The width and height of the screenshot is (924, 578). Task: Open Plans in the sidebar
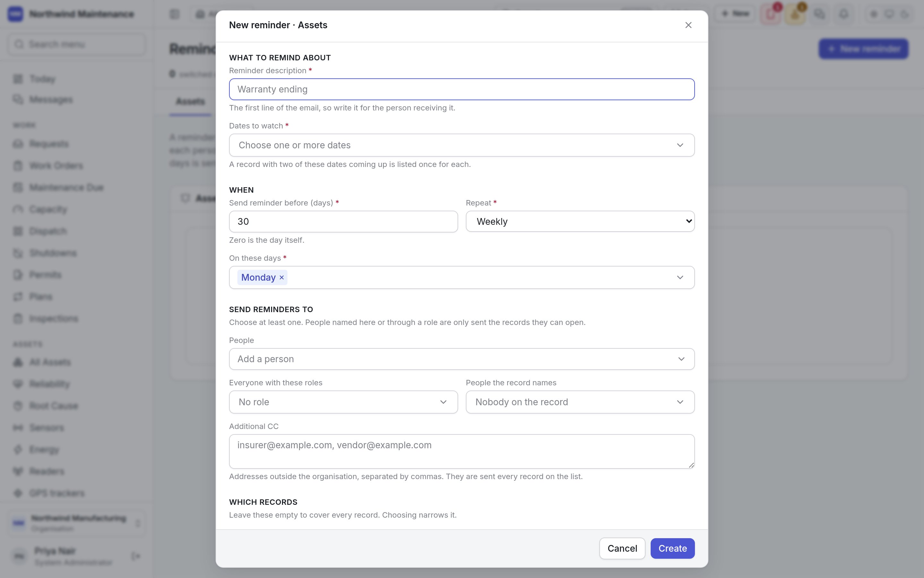(76, 297)
